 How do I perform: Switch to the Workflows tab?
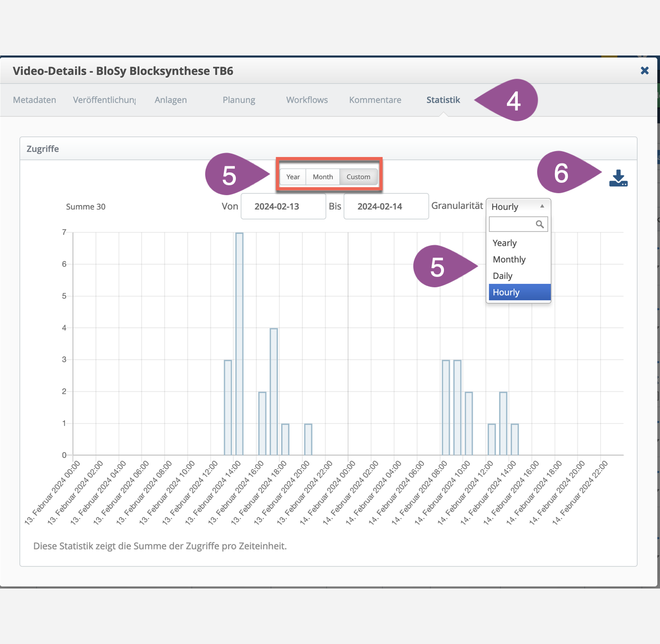[x=307, y=100]
